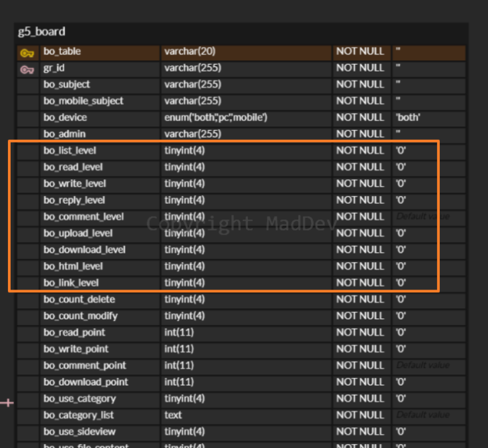Select the bo_count_delete column name
The width and height of the screenshot is (488, 448).
pos(79,299)
